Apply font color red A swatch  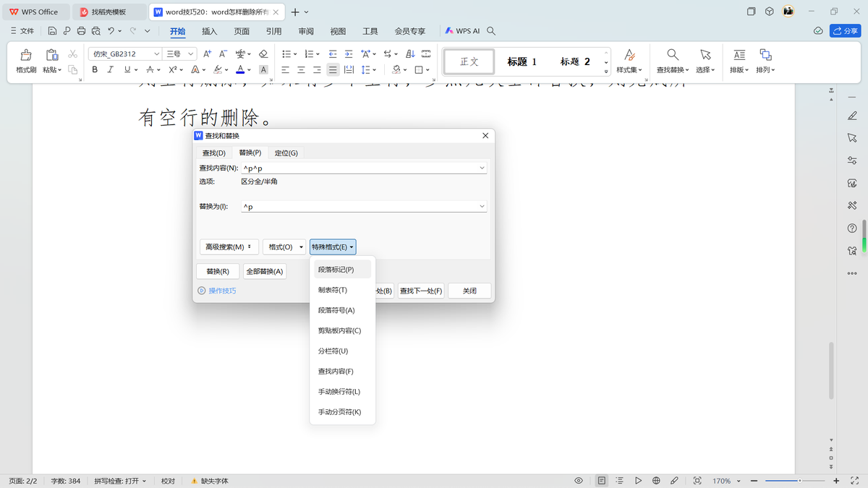(240, 70)
